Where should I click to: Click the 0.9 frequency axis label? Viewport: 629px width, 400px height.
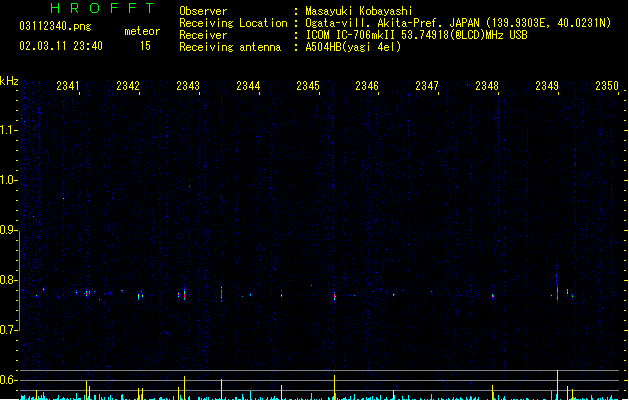coord(8,230)
